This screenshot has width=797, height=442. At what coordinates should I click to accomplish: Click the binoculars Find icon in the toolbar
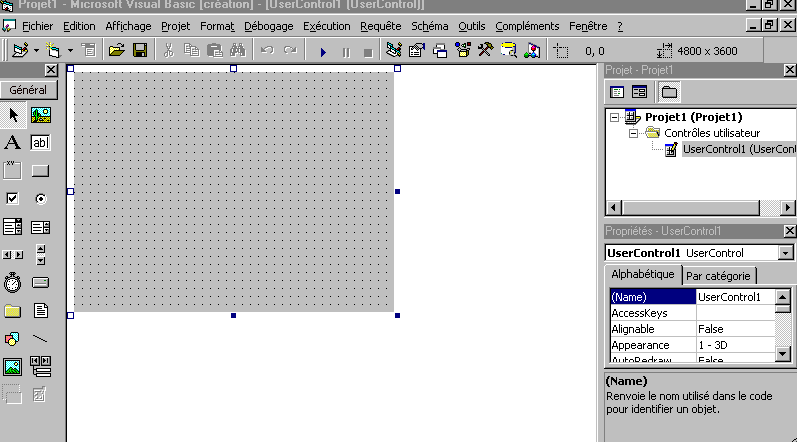tap(237, 50)
